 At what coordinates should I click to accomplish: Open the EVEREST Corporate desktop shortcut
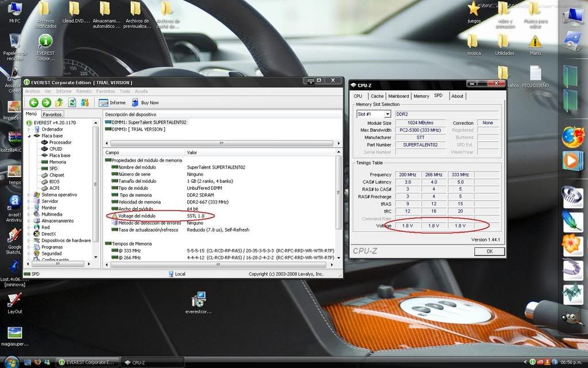point(45,47)
